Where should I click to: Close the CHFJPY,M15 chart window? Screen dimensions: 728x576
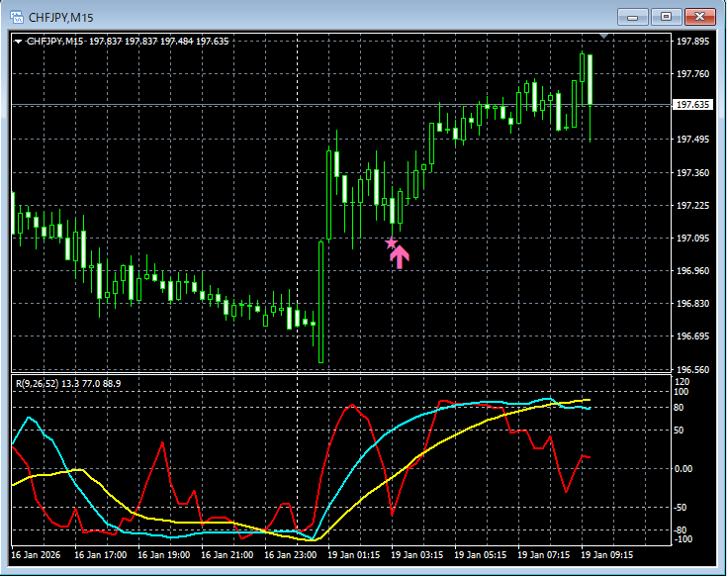point(699,17)
